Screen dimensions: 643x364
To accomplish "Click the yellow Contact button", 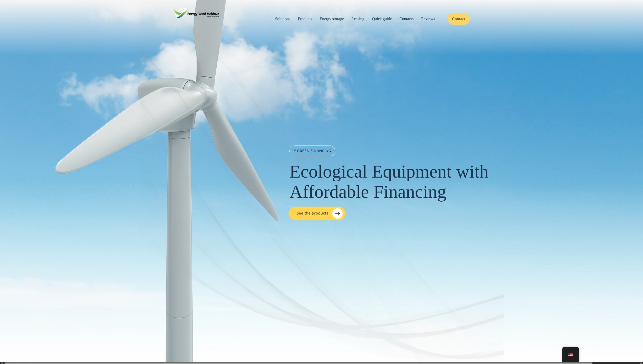I will pyautogui.click(x=458, y=19).
